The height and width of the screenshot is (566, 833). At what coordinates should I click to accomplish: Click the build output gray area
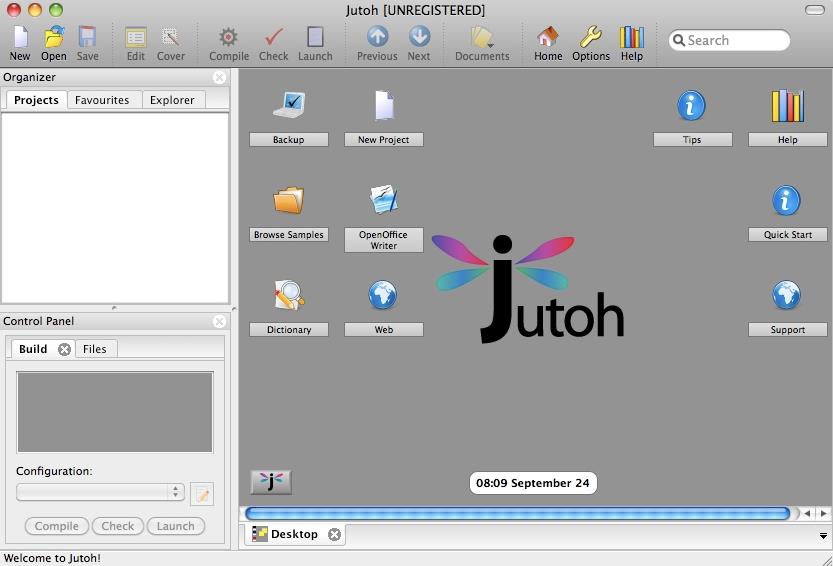[x=115, y=412]
